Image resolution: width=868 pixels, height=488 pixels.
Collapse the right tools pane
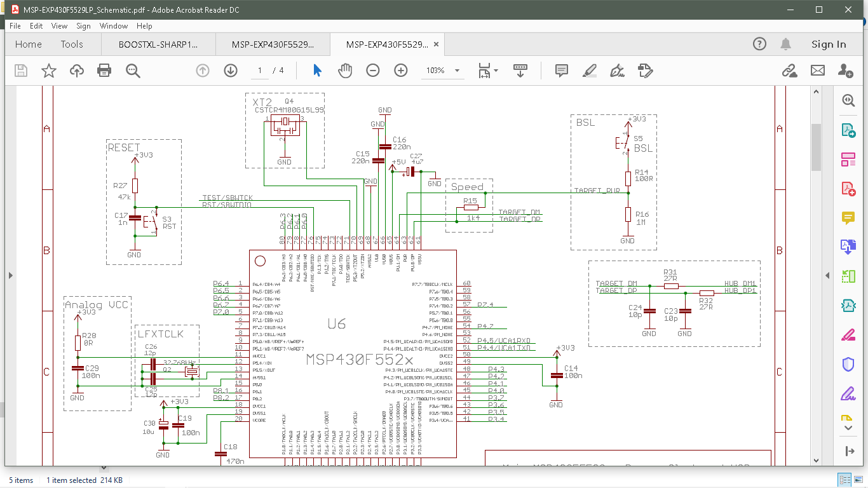coord(827,275)
